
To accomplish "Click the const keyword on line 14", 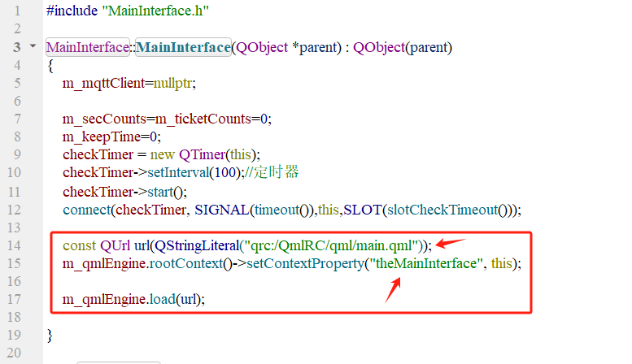I will point(80,245).
